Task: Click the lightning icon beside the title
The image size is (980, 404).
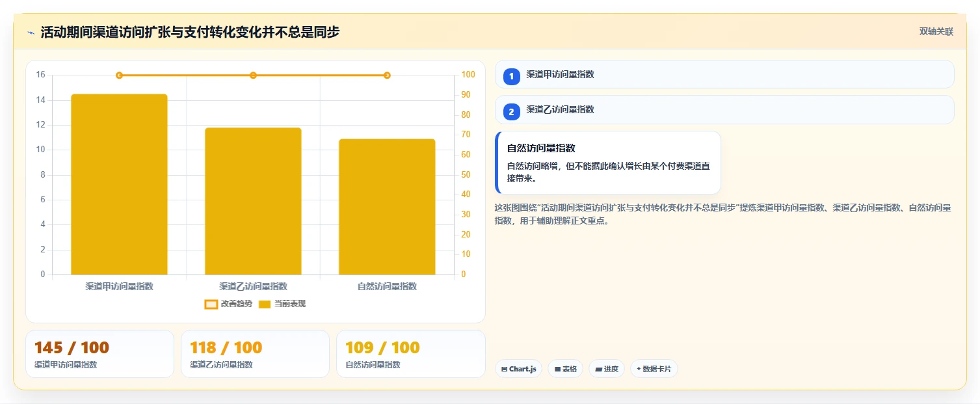Action: (31, 33)
